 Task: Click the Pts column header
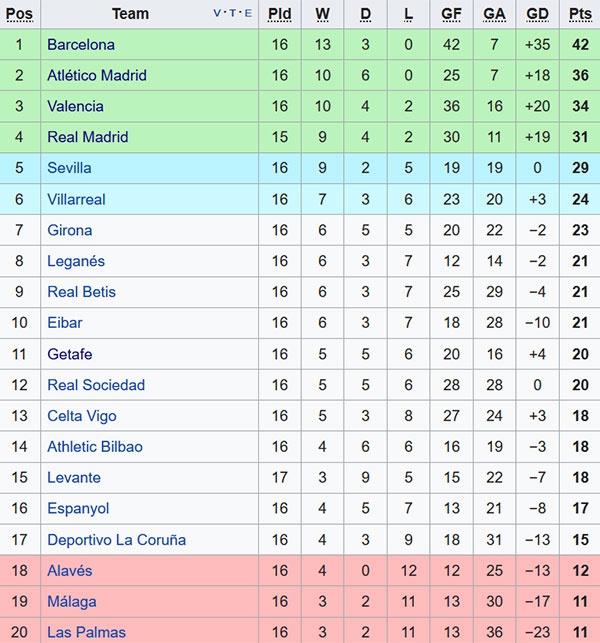tap(580, 14)
